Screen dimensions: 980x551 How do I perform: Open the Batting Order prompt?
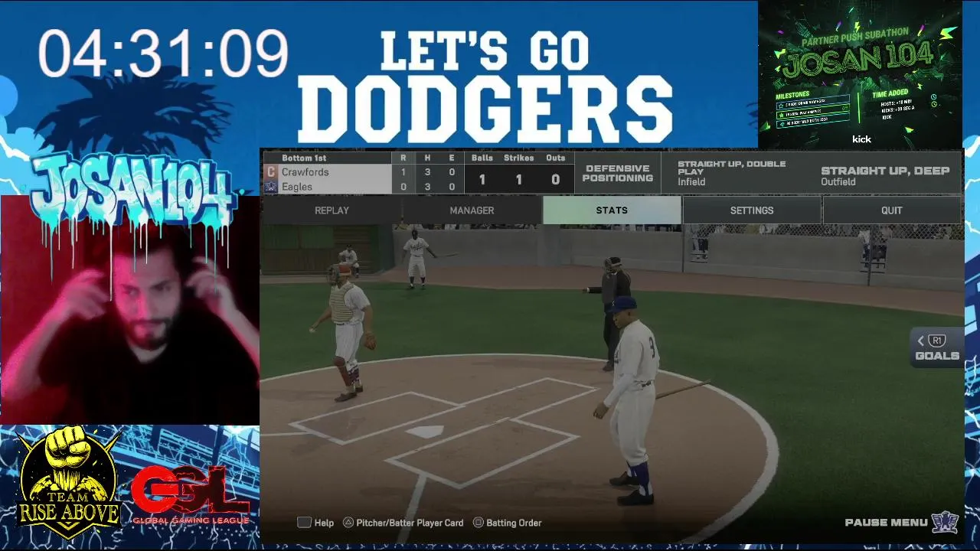tap(507, 523)
